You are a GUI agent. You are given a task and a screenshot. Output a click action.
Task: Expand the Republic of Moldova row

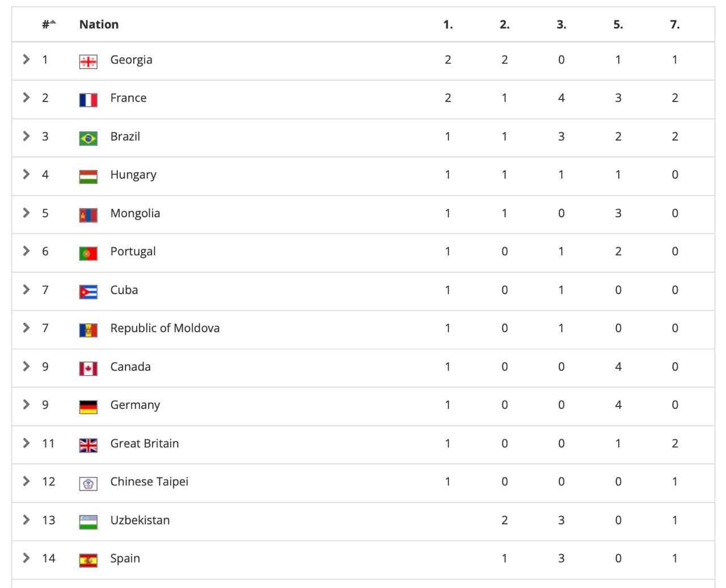(26, 328)
